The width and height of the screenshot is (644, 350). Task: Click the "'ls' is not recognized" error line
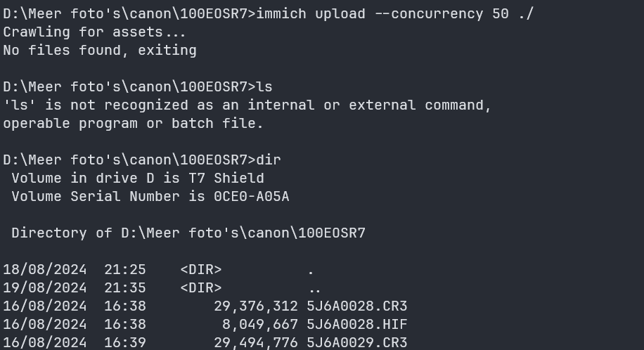click(247, 105)
